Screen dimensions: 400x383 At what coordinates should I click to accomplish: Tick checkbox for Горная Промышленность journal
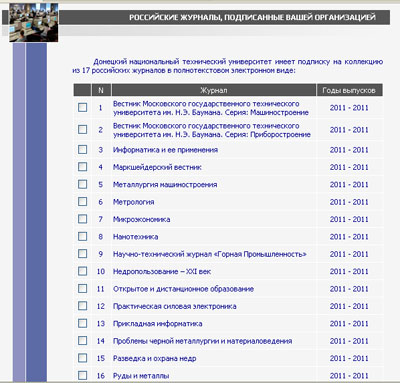click(82, 254)
